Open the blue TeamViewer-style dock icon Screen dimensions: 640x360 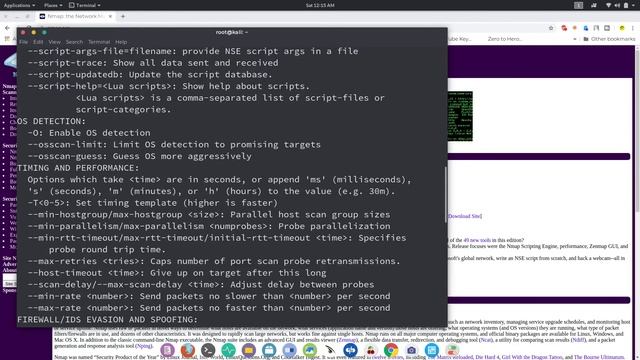350,350
